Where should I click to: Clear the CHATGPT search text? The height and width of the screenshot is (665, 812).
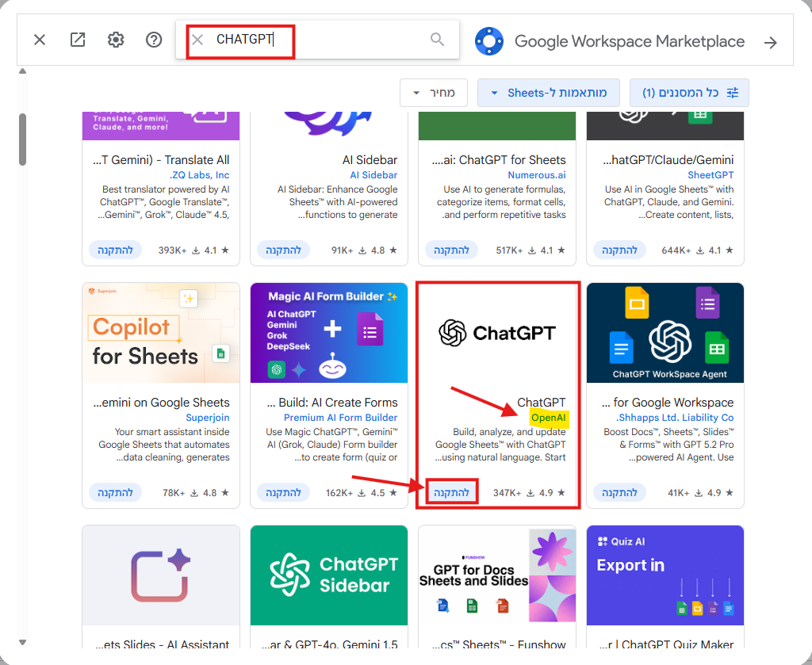click(197, 40)
